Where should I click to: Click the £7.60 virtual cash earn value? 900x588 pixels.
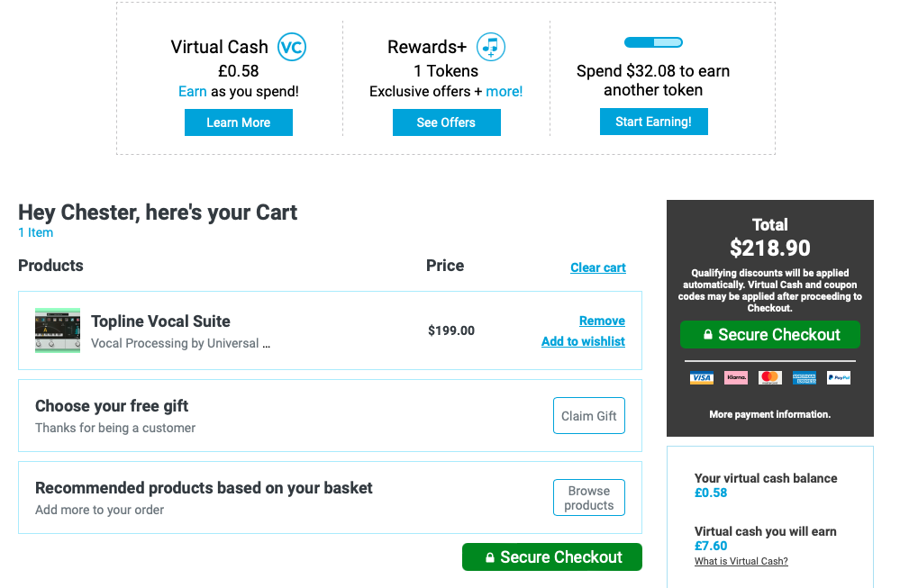(711, 546)
